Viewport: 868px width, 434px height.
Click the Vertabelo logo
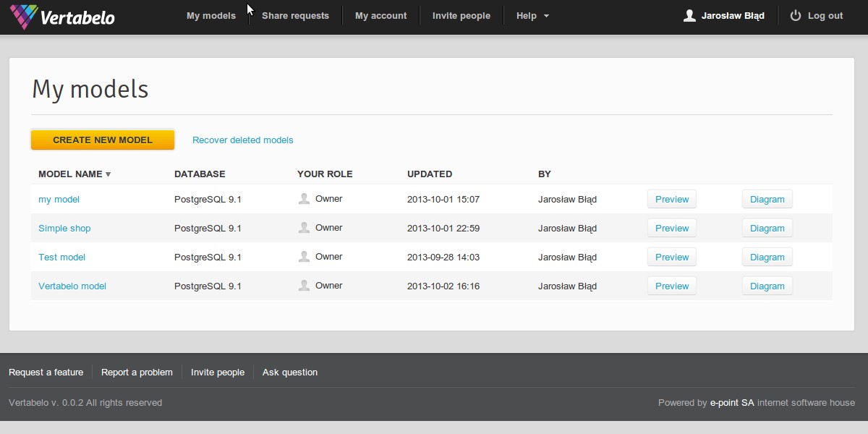pyautogui.click(x=62, y=17)
